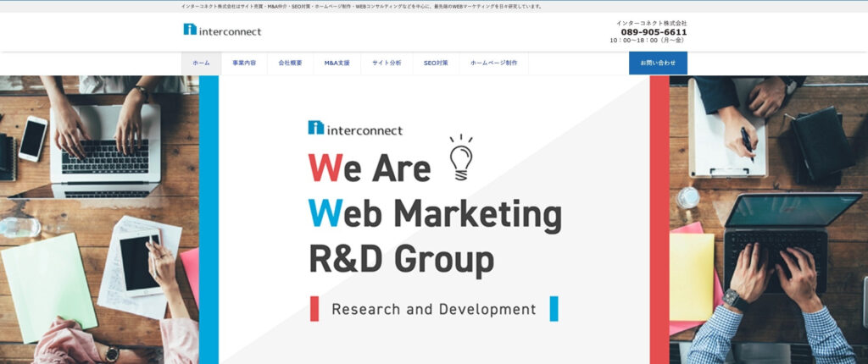The width and height of the screenshot is (868, 364).
Task: Navigate to ホームページ制作
Action: point(493,63)
